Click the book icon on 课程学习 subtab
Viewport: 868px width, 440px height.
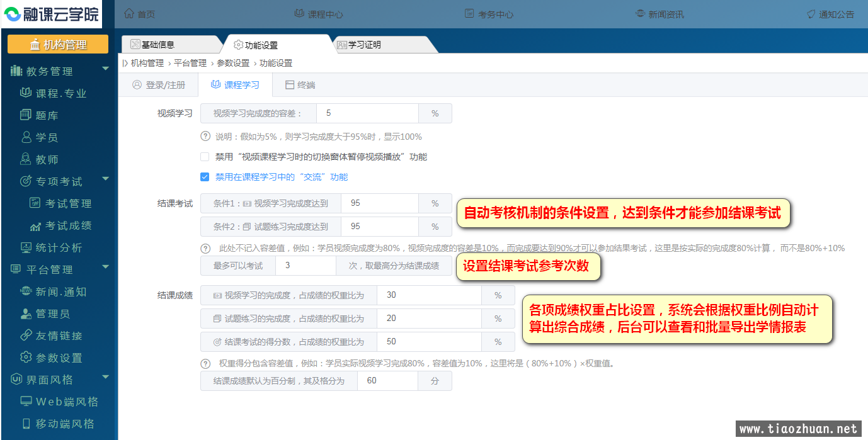coord(216,84)
